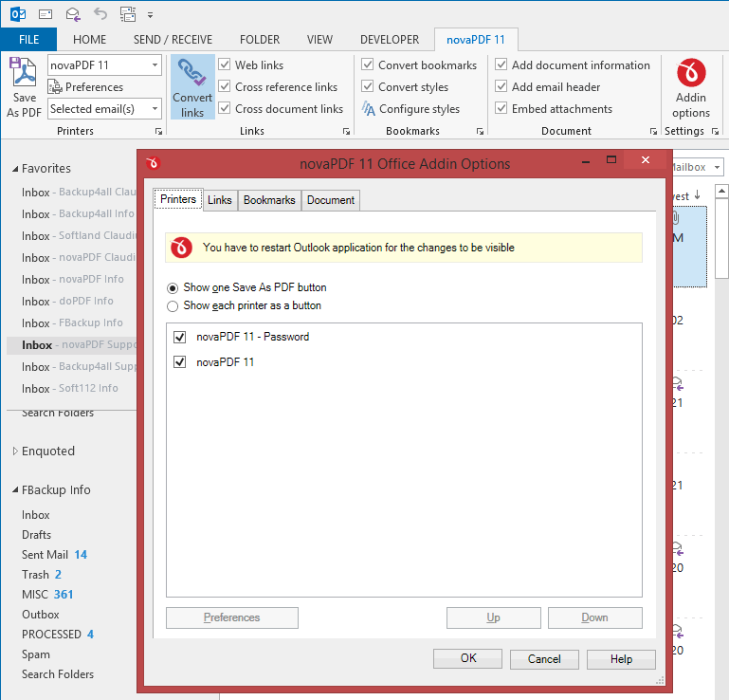Image resolution: width=729 pixels, height=700 pixels.
Task: Open the FILE backstage tab
Action: coord(28,40)
